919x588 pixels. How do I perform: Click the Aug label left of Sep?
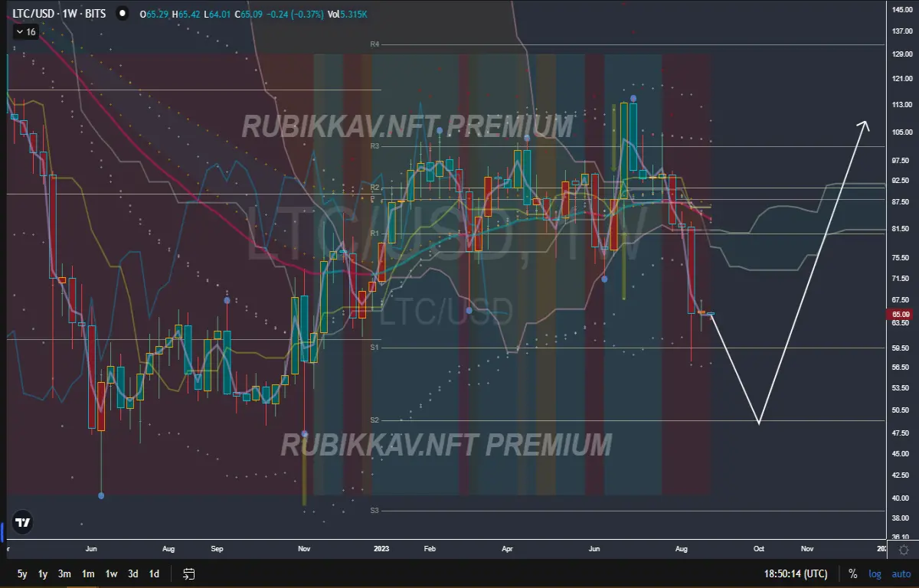point(169,549)
